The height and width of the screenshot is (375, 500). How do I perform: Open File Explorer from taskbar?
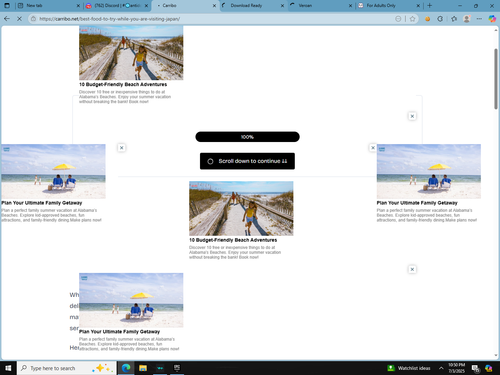143,368
